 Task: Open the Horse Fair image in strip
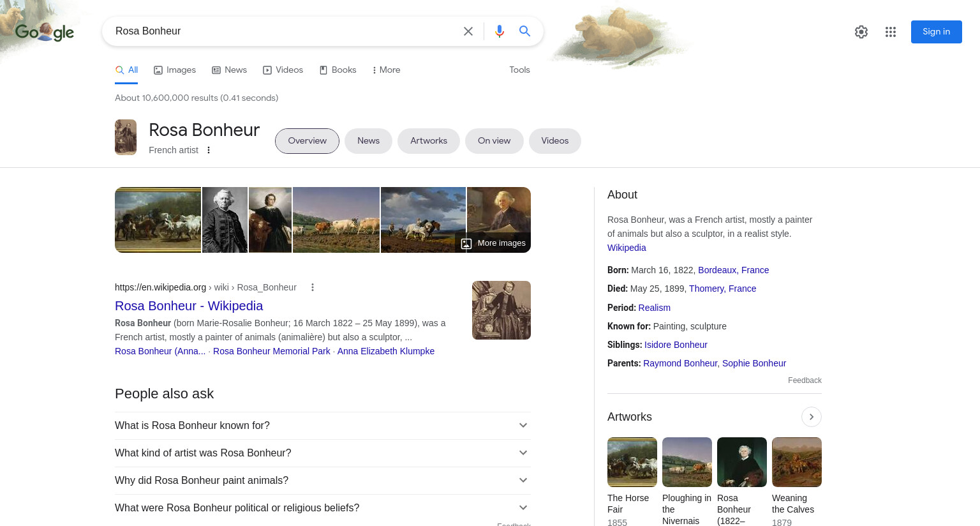[158, 220]
